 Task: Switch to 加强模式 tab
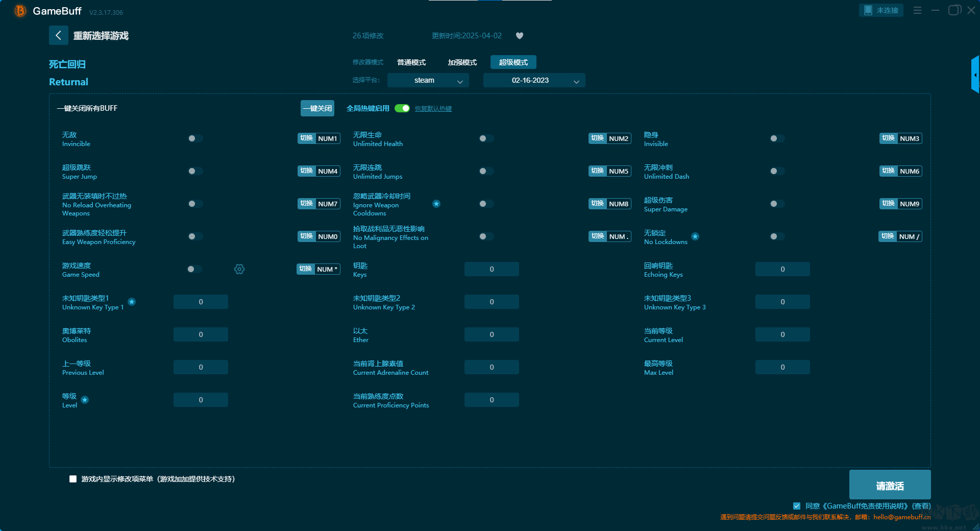[462, 62]
